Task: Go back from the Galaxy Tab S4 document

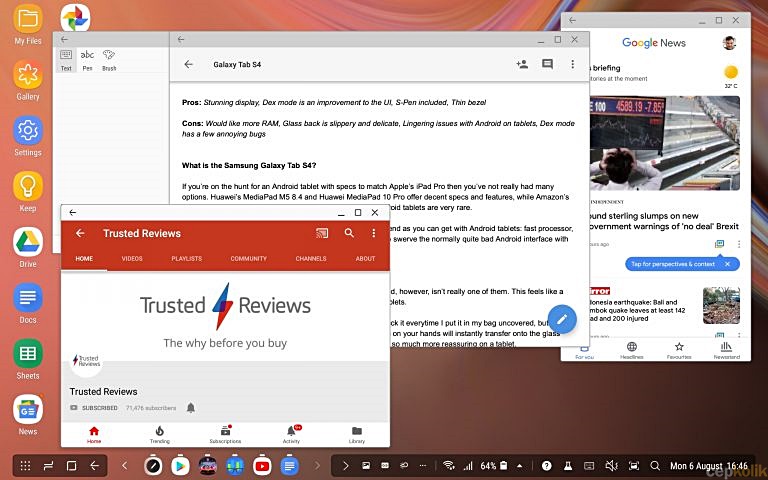Action: (x=189, y=64)
